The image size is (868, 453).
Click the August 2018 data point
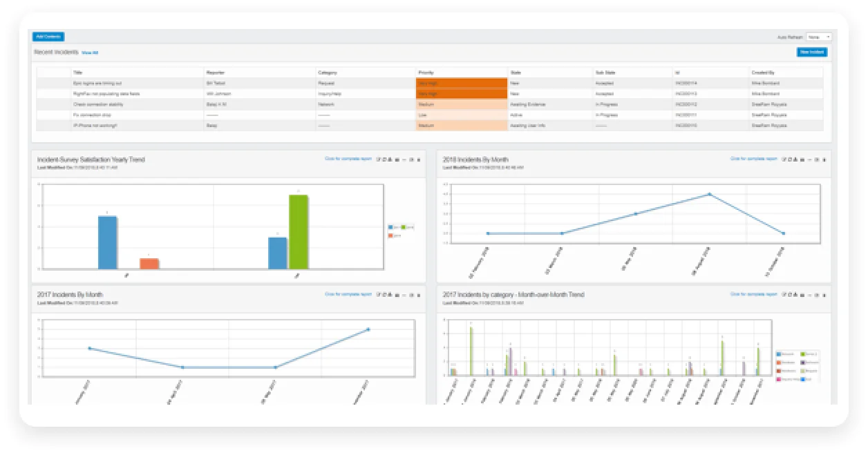[709, 195]
